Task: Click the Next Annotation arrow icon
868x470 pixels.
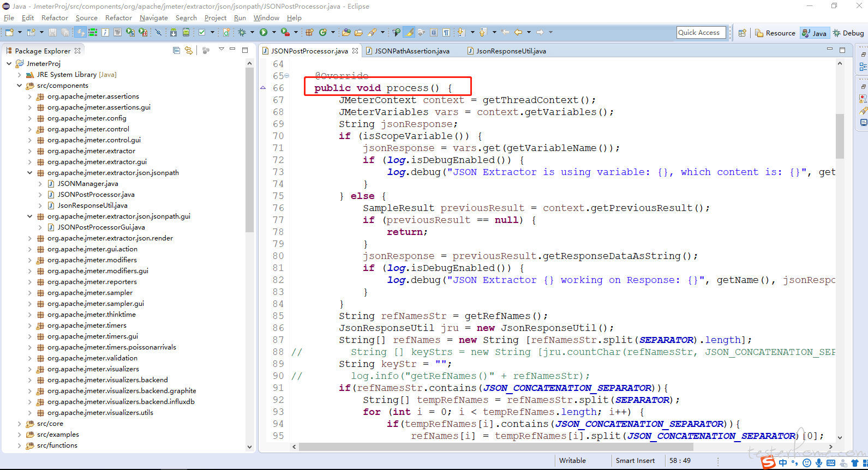Action: click(461, 33)
